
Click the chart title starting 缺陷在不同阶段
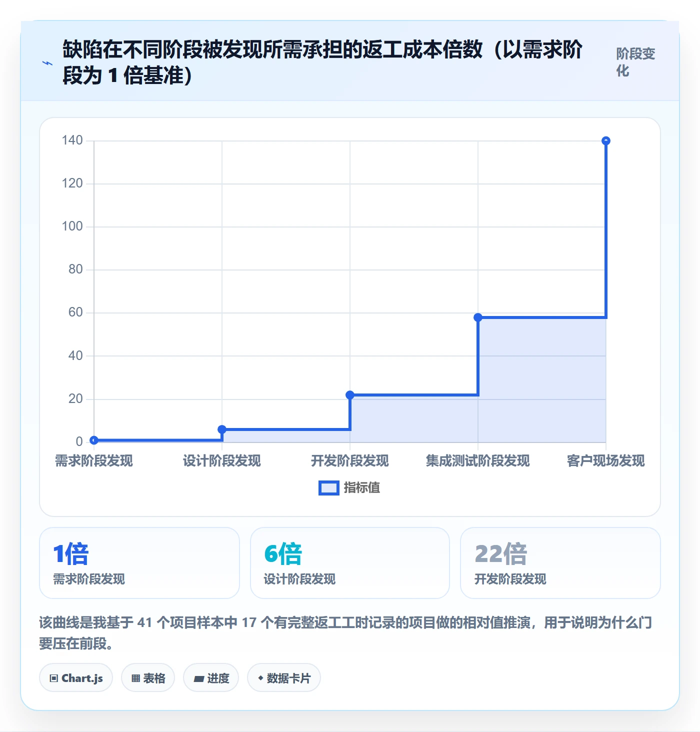coord(322,62)
